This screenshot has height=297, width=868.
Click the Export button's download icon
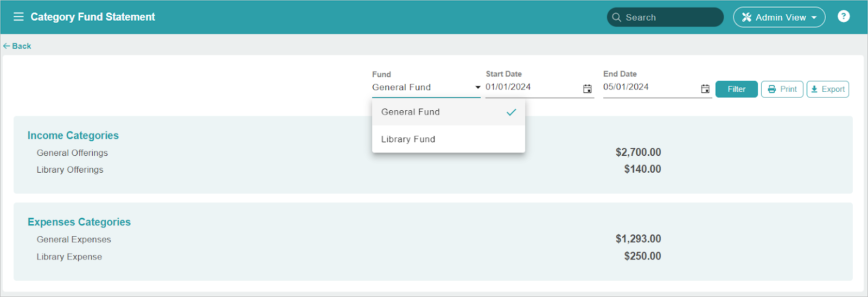point(814,89)
